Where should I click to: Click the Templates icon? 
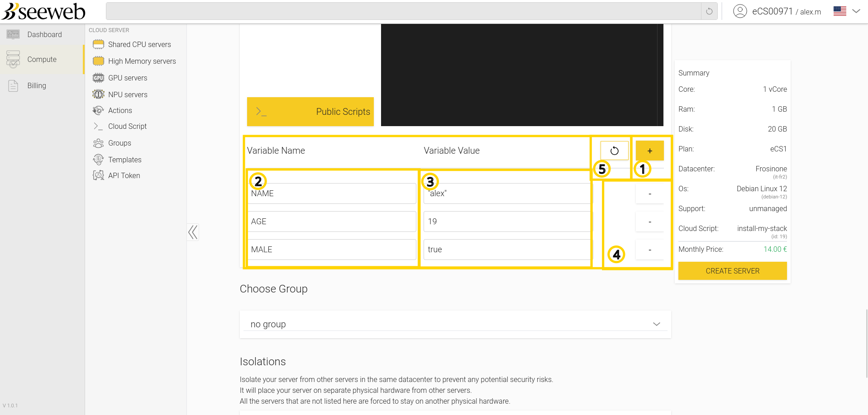point(98,160)
